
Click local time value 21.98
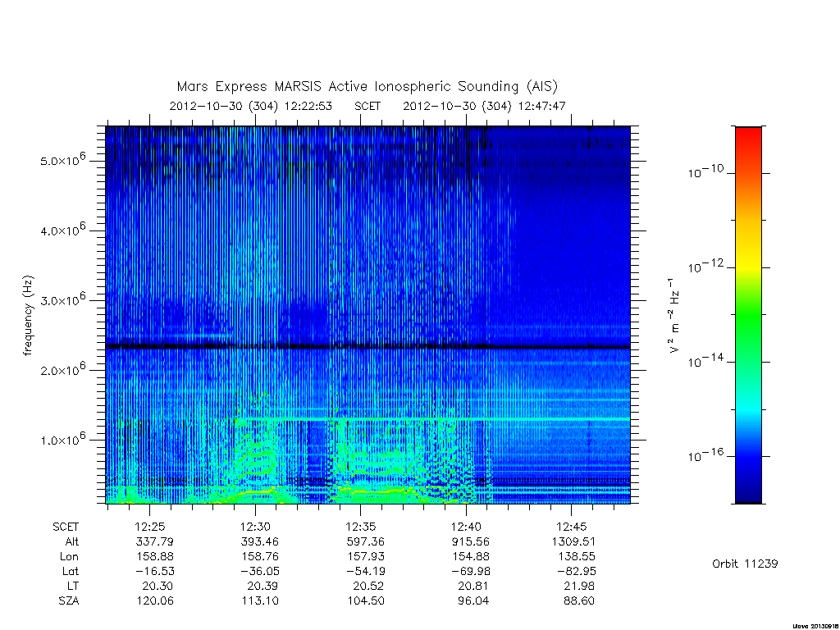579,586
